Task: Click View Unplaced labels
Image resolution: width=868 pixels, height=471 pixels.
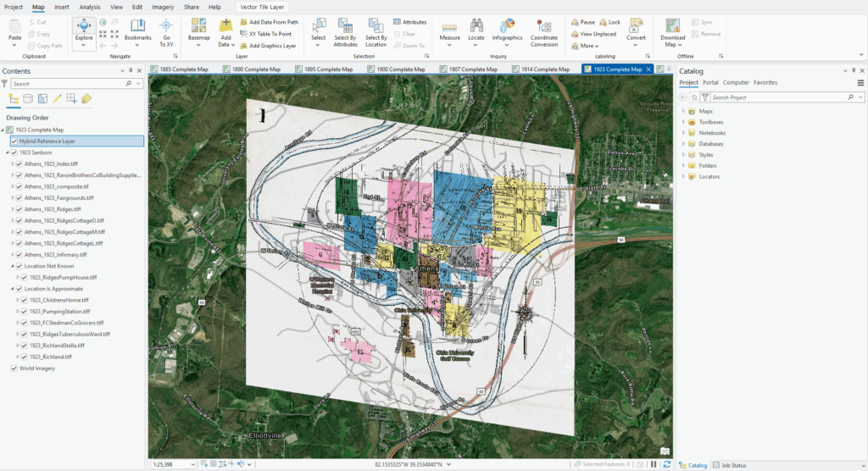Action: (593, 34)
